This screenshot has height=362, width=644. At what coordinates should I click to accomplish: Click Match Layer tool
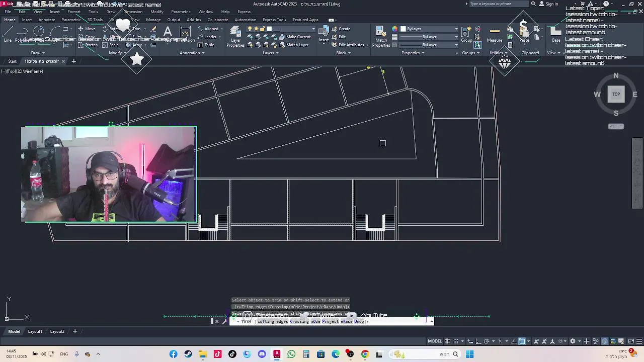point(293,45)
